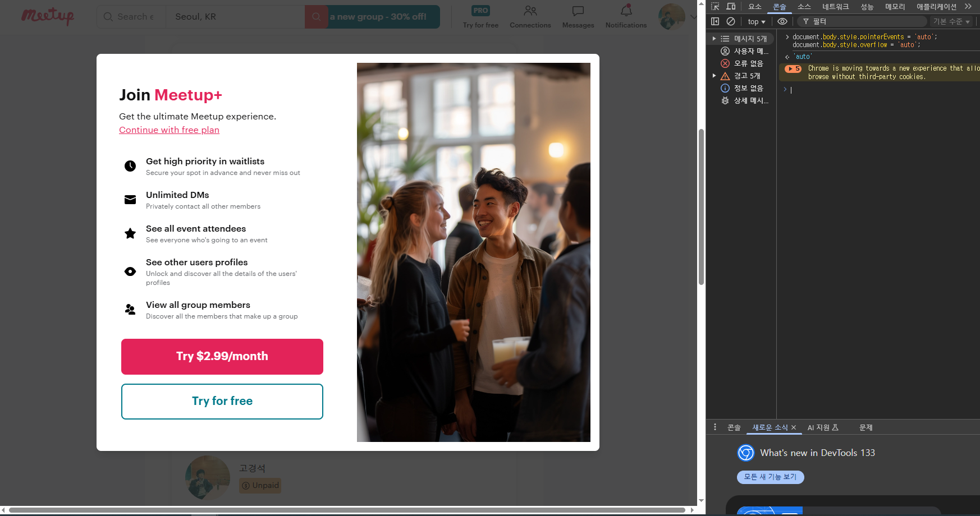Switch to the 콘솔 DevTools tab
This screenshot has width=980, height=516.
(780, 7)
